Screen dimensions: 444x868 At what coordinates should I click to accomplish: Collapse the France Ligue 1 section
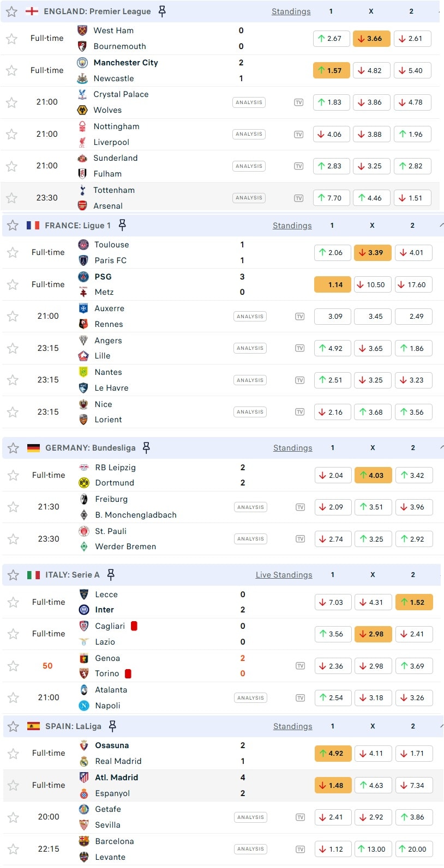(441, 225)
